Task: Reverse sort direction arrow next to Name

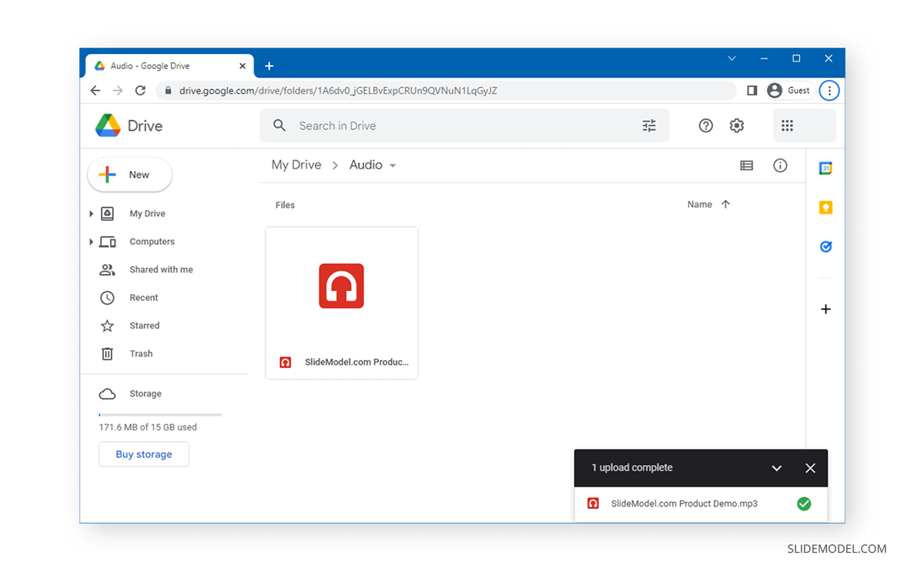Action: point(725,204)
